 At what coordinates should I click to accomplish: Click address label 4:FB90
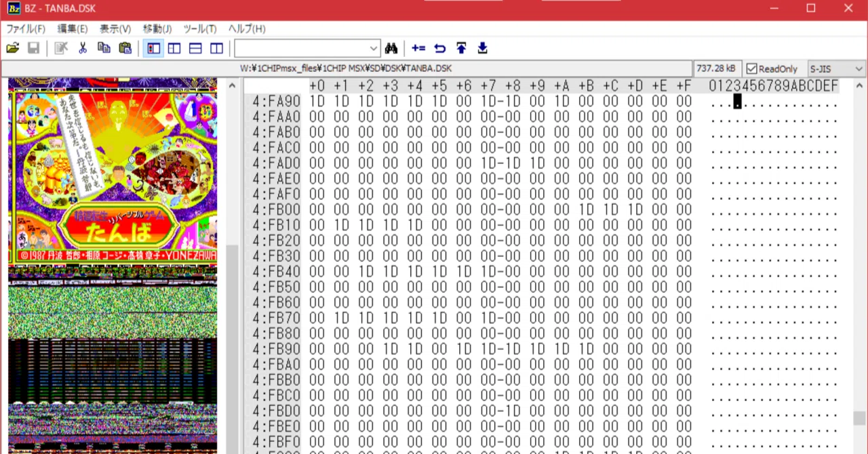pos(275,349)
